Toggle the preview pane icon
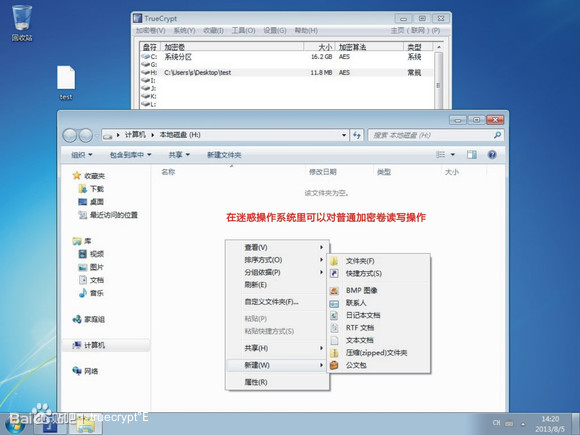Image resolution: width=580 pixels, height=435 pixels. [x=472, y=155]
